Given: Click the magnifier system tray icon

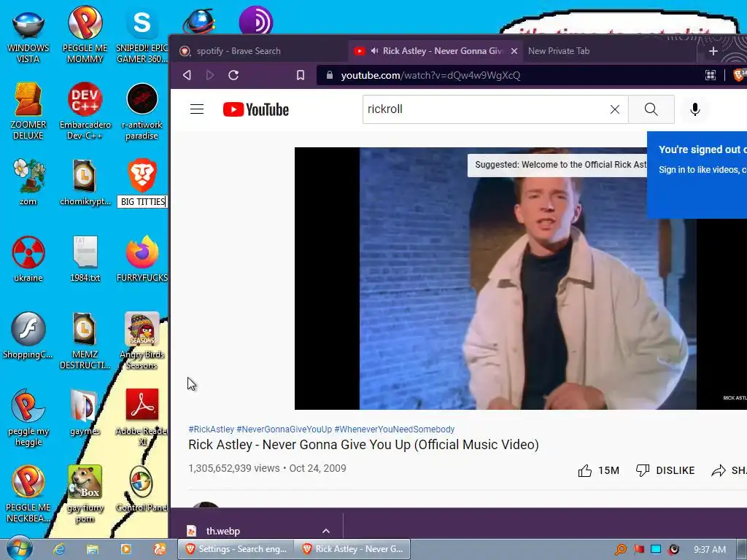Looking at the screenshot, I should tap(621, 550).
